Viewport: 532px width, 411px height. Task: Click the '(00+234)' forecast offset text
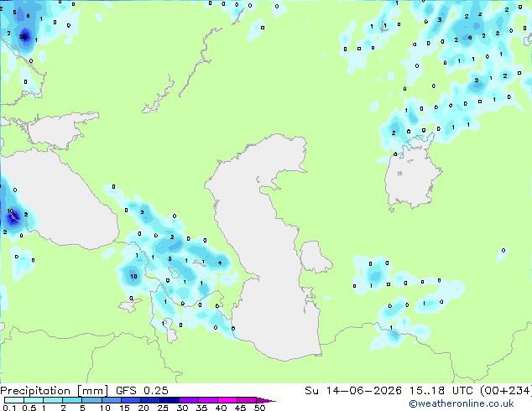click(506, 391)
